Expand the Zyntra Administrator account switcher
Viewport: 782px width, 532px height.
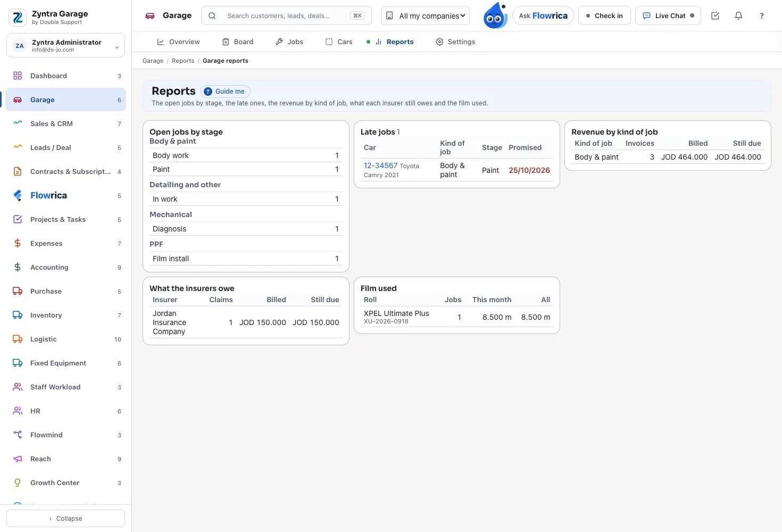65,45
